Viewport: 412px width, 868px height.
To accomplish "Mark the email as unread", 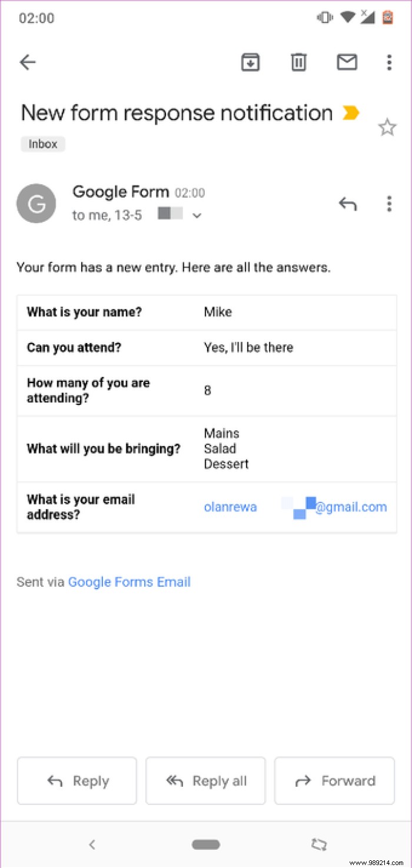I will pyautogui.click(x=347, y=62).
